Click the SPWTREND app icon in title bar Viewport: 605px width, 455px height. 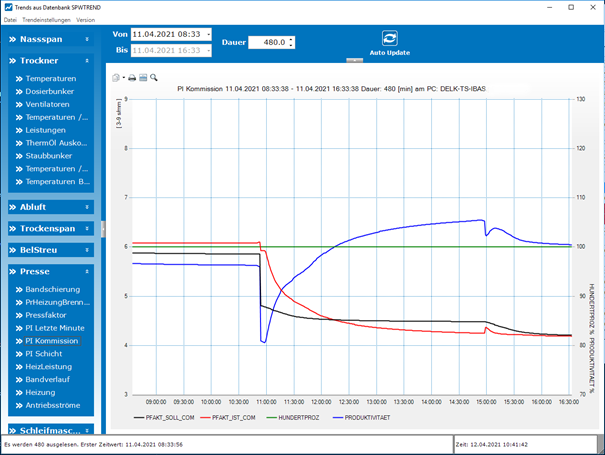[8, 7]
